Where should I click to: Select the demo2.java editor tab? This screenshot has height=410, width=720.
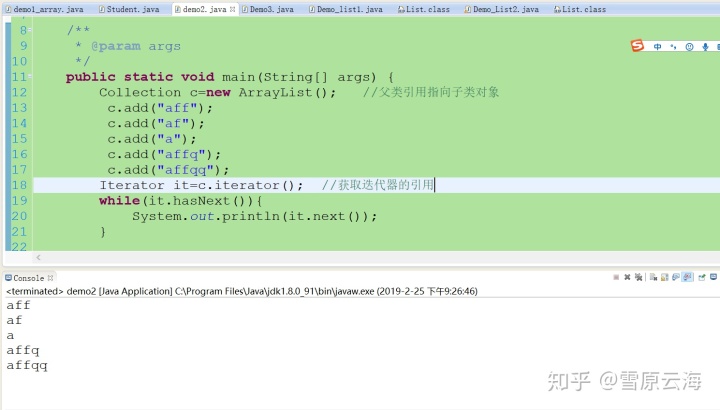coord(204,9)
